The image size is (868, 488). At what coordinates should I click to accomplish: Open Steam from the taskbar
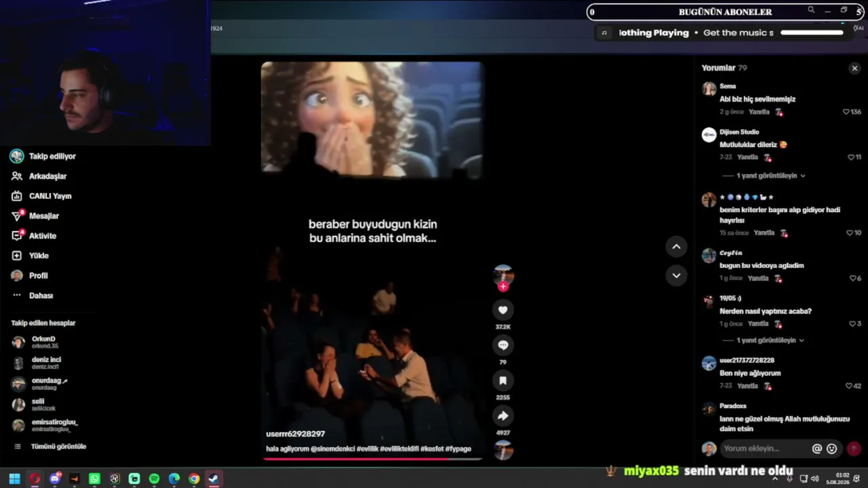coord(214,479)
